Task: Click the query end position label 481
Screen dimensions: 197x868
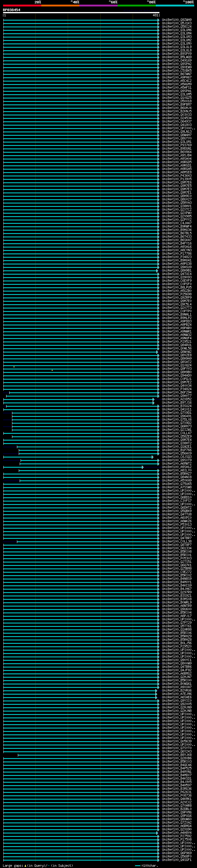Action: coord(155,15)
